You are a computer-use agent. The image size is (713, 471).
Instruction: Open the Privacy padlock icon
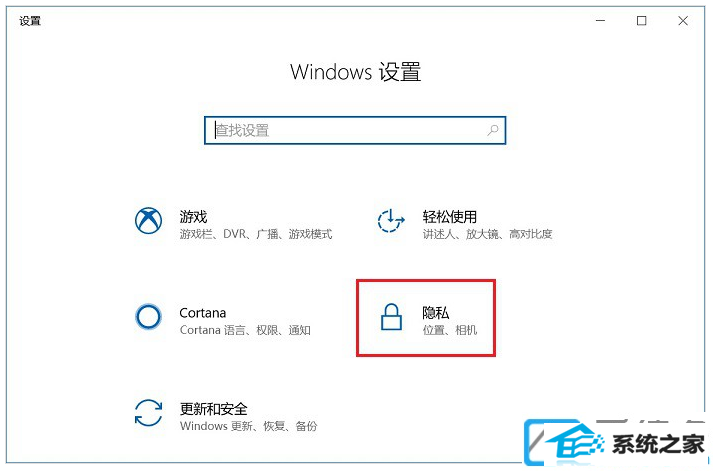391,317
